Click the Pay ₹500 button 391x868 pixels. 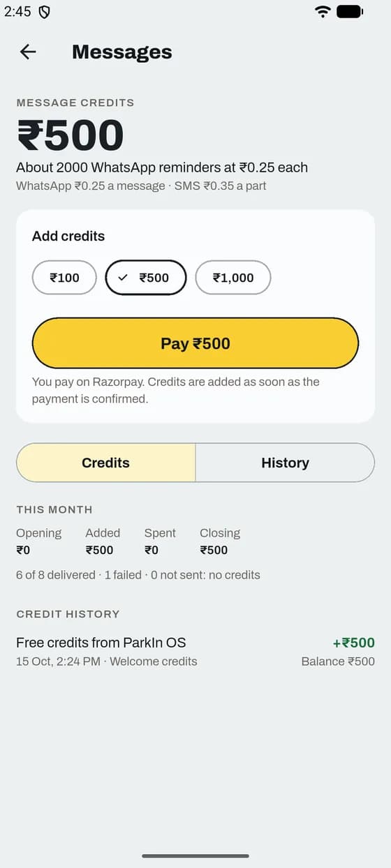(195, 343)
